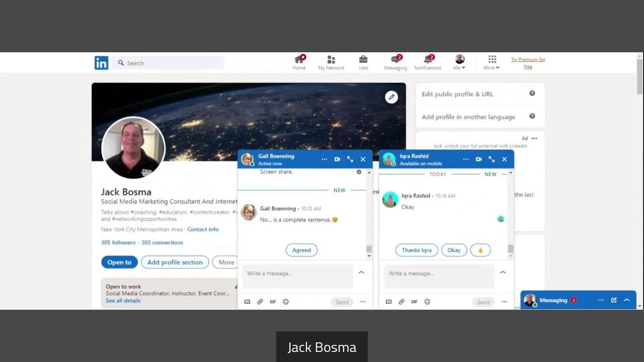
Task: Attach a file in Iqra Rashid chat
Action: [401, 302]
